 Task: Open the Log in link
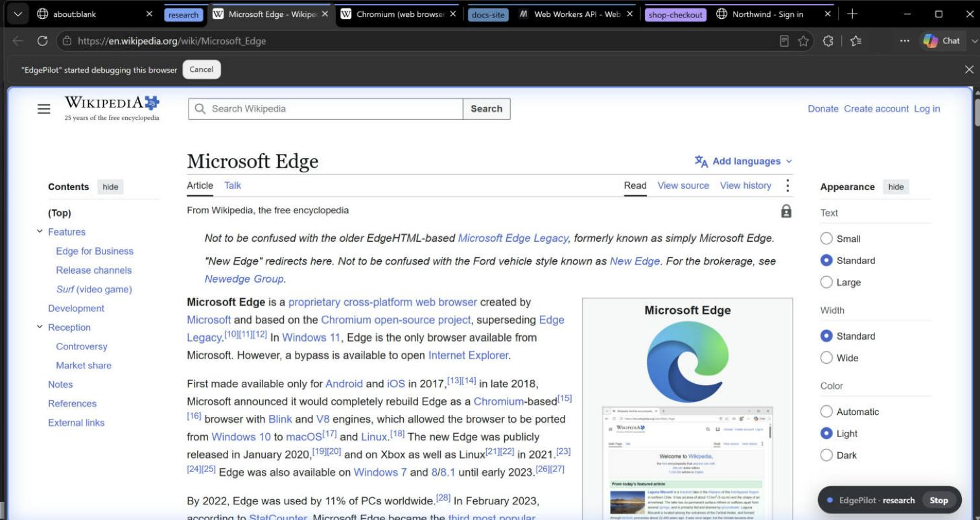[x=927, y=109]
